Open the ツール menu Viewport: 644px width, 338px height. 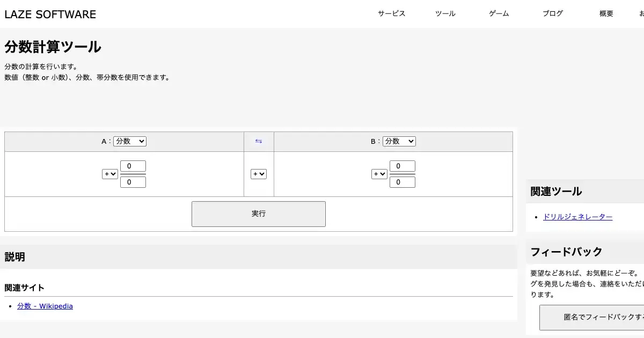click(445, 14)
